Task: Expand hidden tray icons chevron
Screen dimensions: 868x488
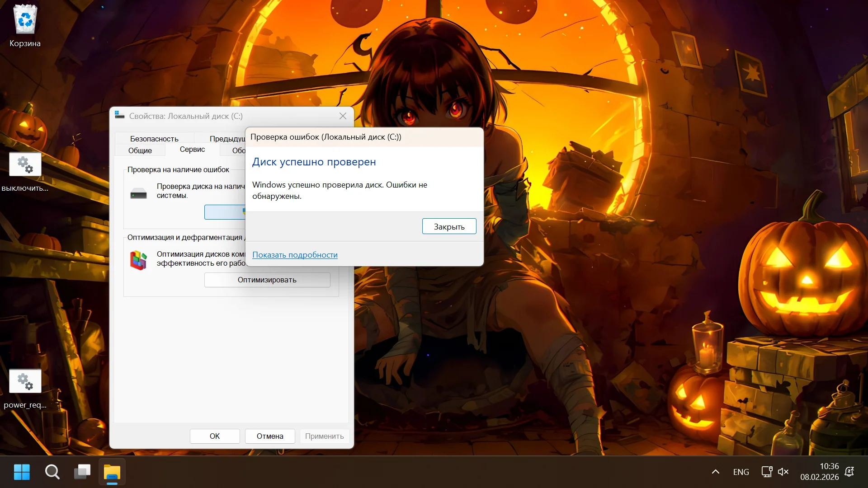Action: pyautogui.click(x=716, y=472)
